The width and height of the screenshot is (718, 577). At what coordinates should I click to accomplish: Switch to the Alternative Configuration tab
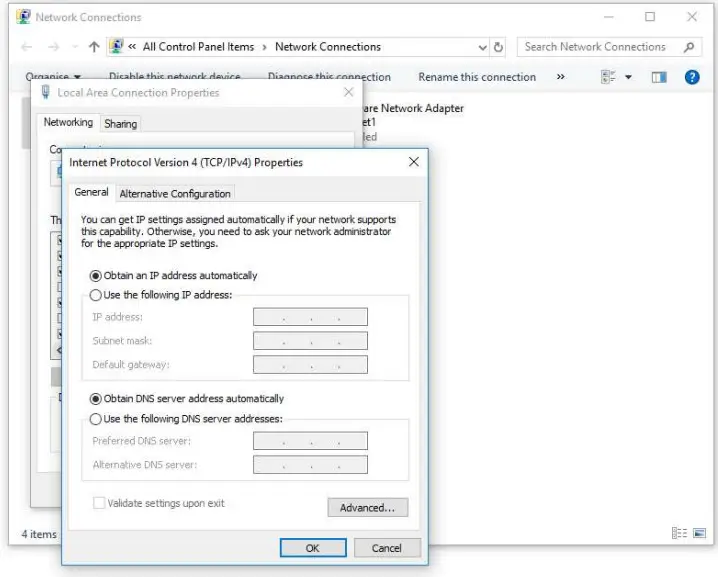(x=175, y=194)
